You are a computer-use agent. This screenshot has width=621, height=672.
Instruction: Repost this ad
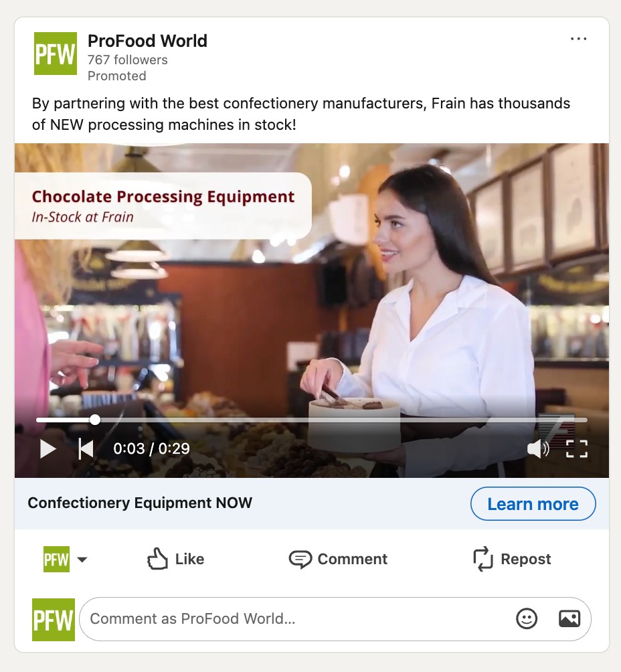coord(512,559)
